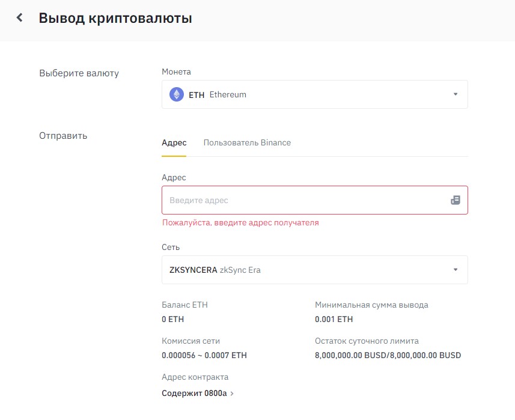Screen dimensions: 515x420
Task: Click the Адрес контракта label
Action: 195,377
